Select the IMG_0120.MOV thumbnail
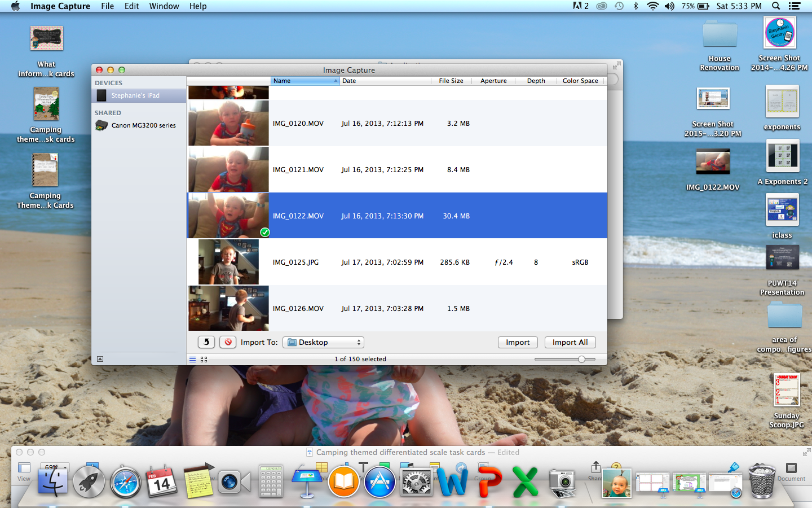Image resolution: width=812 pixels, height=508 pixels. (x=228, y=123)
